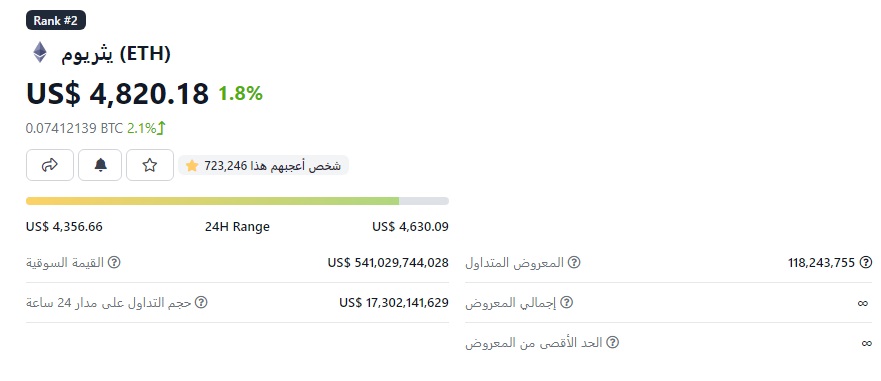Open help icon beside القيمة السوقية
The image size is (881, 381).
tap(114, 262)
